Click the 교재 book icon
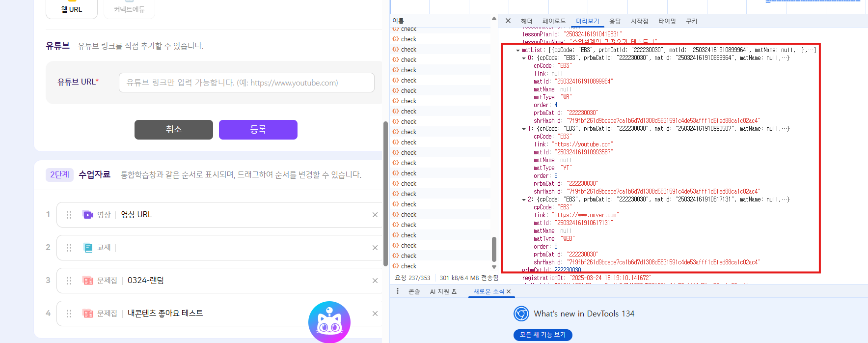Screen dimensions: 868x343 [x=88, y=248]
